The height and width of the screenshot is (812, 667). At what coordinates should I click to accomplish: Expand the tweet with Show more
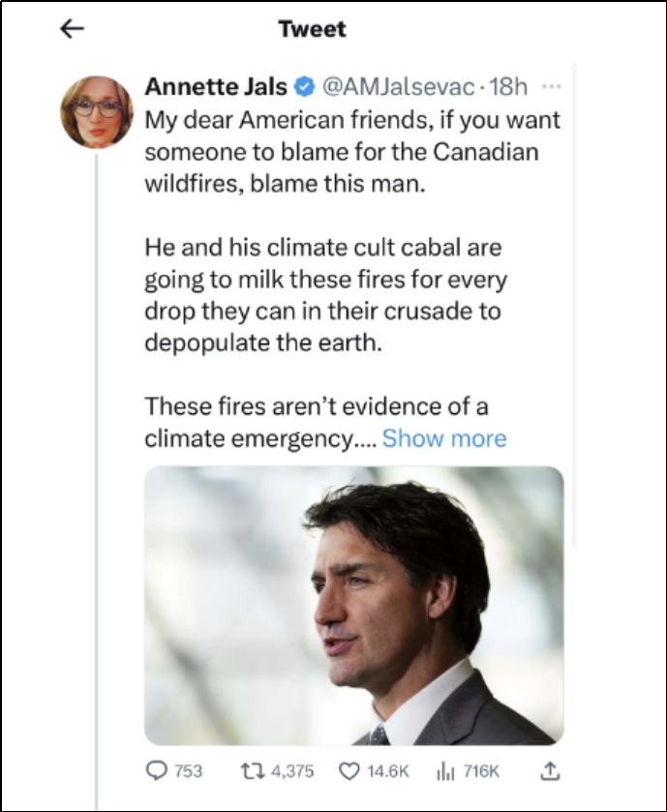[x=444, y=438]
